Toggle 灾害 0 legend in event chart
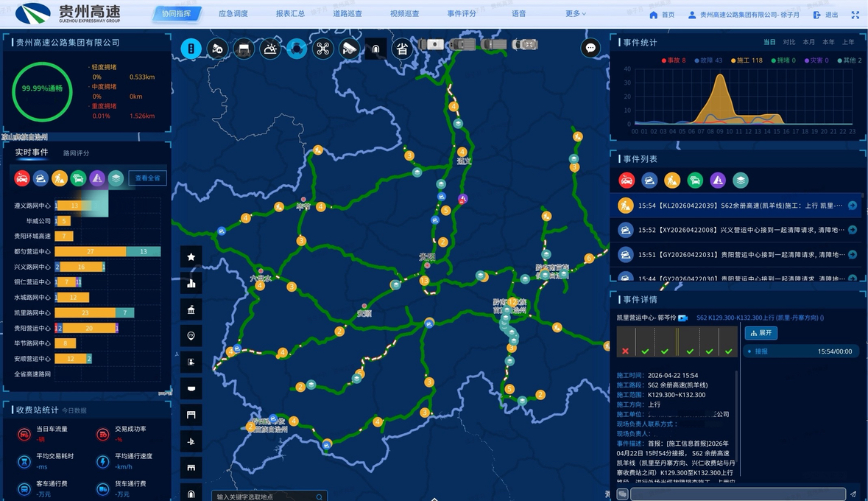Image resolution: width=868 pixels, height=501 pixels. point(816,60)
